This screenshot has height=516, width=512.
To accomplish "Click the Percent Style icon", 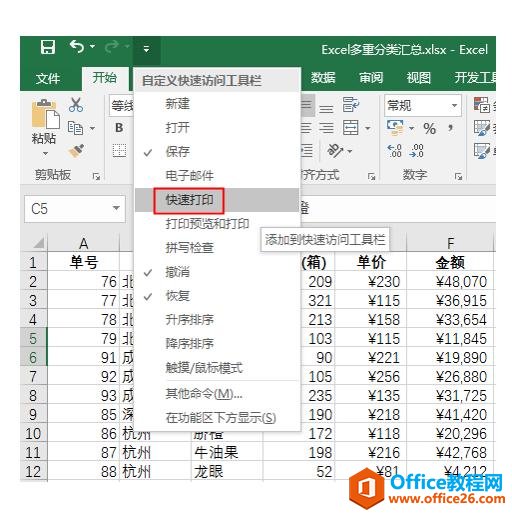I will [429, 128].
